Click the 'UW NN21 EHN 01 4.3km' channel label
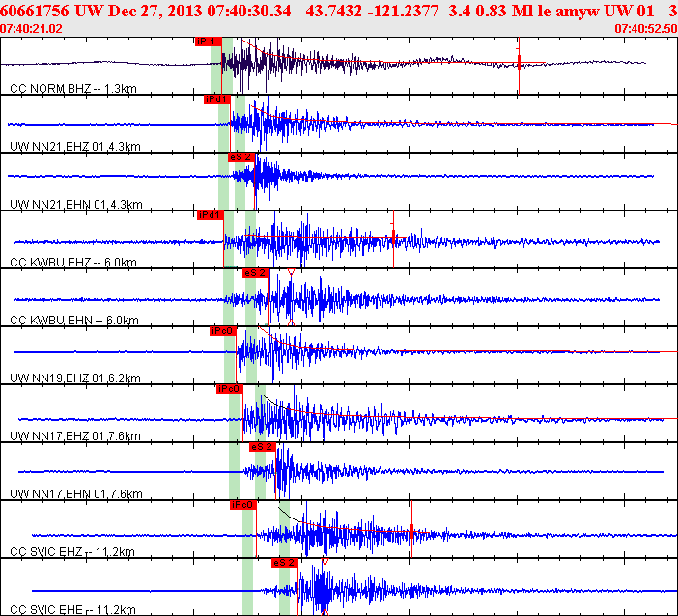Viewport: 678px width, 616px height. [x=75, y=205]
